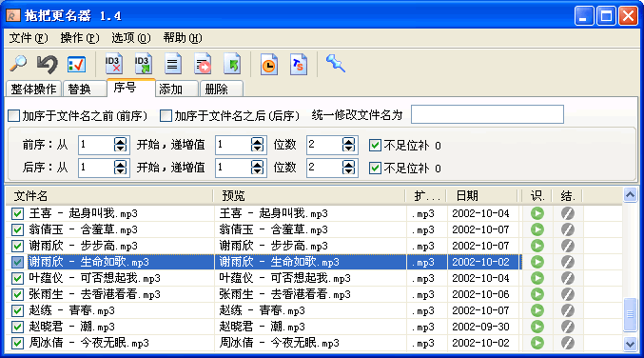Enable 加序于文件名之后 (后序) checkbox
This screenshot has height=358, width=644.
pyautogui.click(x=166, y=115)
